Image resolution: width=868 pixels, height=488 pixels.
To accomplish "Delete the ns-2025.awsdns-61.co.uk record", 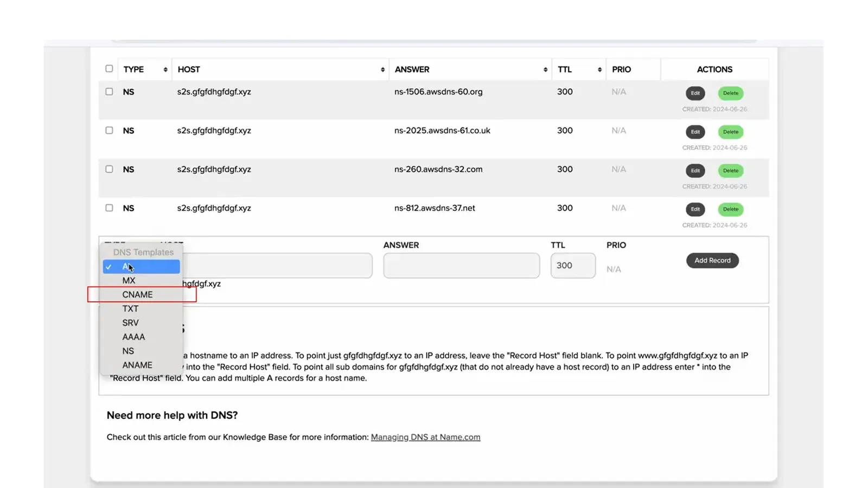I will pos(730,132).
